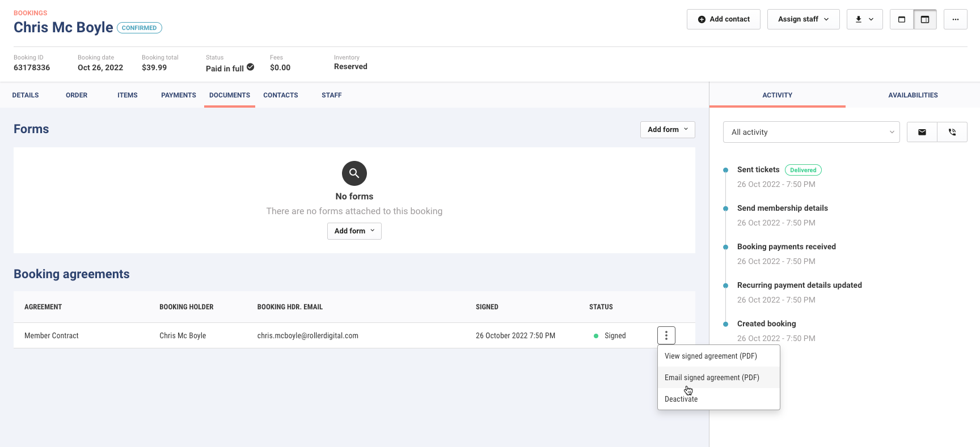Viewport: 980px width, 447px height.
Task: Click the three-dot menu for Member Contract
Action: coord(666,335)
